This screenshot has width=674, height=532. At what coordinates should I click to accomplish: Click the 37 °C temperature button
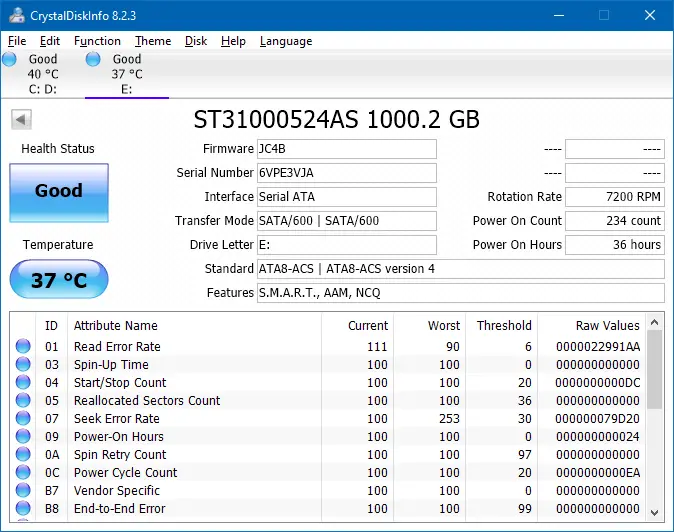click(59, 279)
